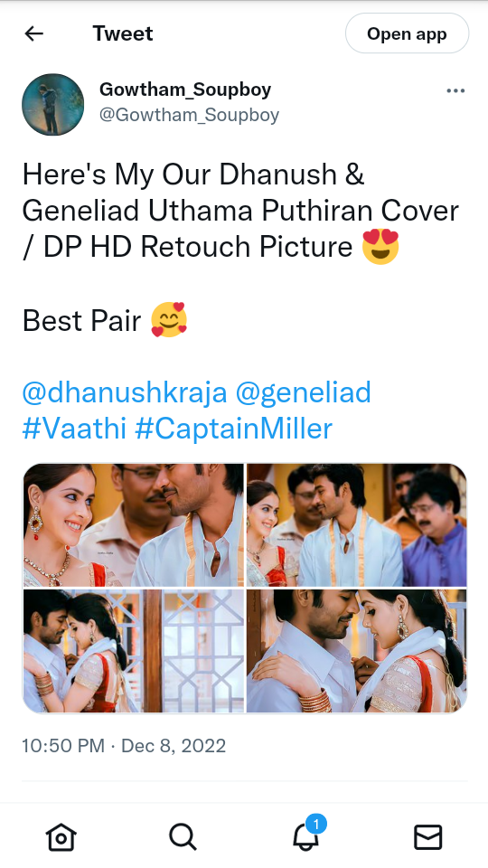The width and height of the screenshot is (488, 868).
Task: Open the @Gowtham_Soupboy handle
Action: [189, 115]
